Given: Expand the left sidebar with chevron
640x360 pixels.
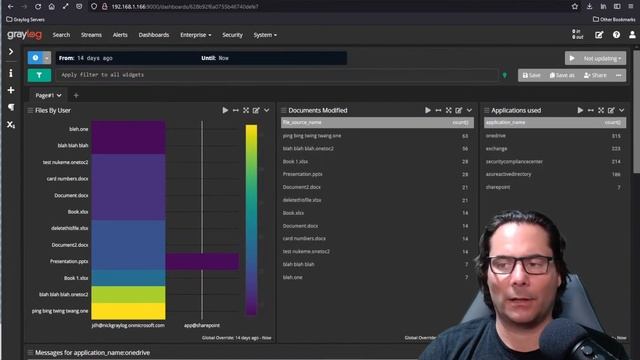Looking at the screenshot, I should coord(11,52).
